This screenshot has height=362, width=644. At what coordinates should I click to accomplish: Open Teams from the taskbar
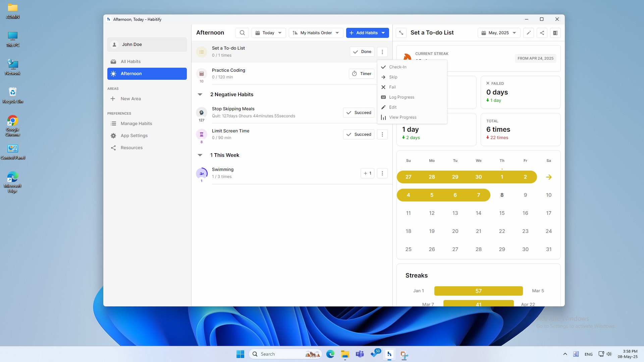360,354
